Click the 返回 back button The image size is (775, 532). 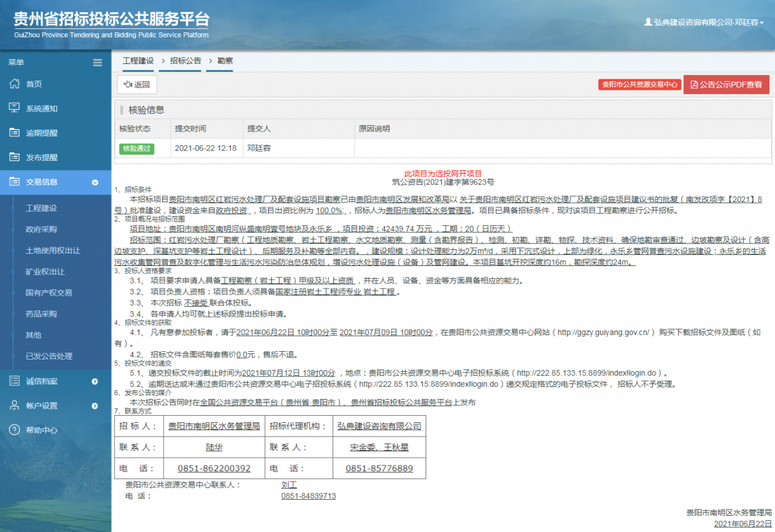pyautogui.click(x=136, y=85)
